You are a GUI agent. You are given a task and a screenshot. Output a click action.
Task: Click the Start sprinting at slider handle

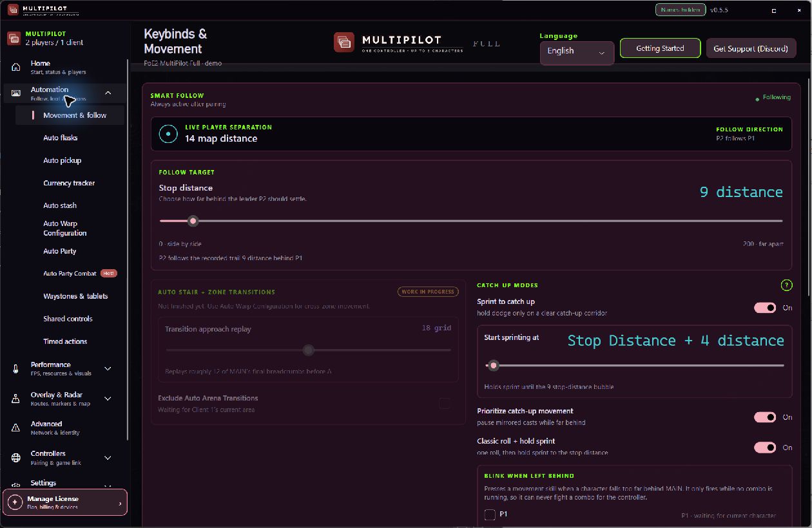click(494, 365)
